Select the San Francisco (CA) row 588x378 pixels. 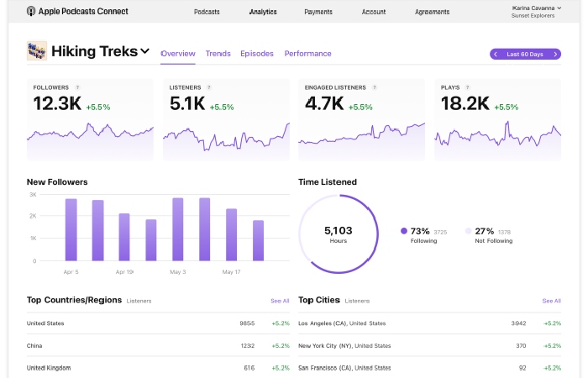(430, 368)
